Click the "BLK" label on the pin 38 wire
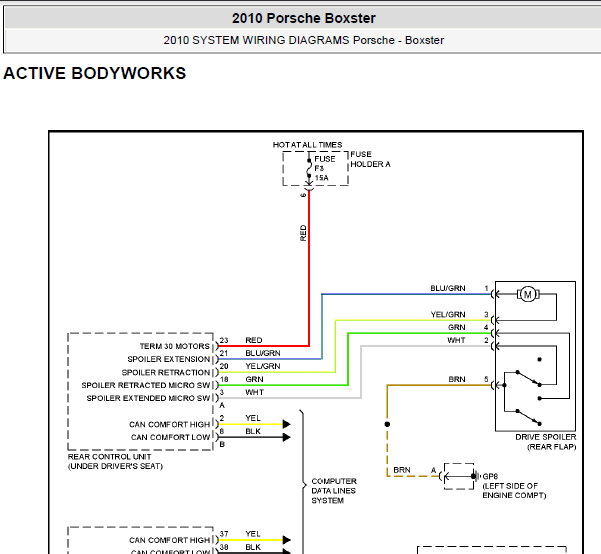 tap(253, 547)
